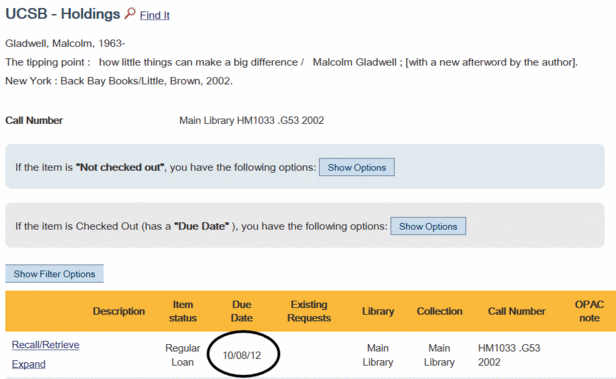Select the 10/08/12 due date cell
This screenshot has width=616, height=379.
(x=242, y=355)
